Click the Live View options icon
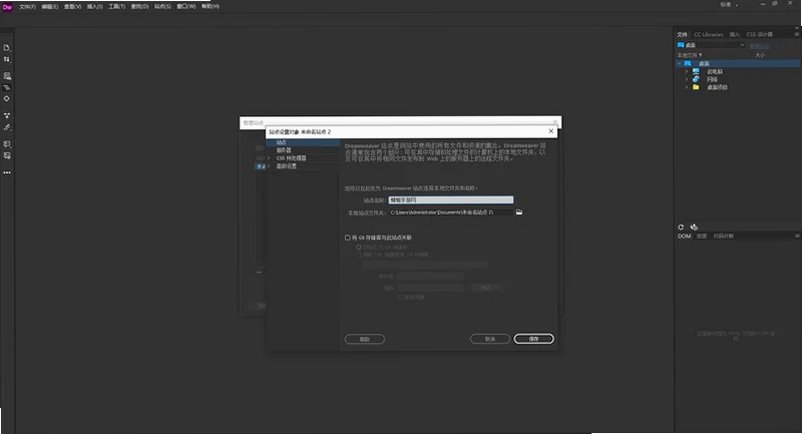 (7, 76)
